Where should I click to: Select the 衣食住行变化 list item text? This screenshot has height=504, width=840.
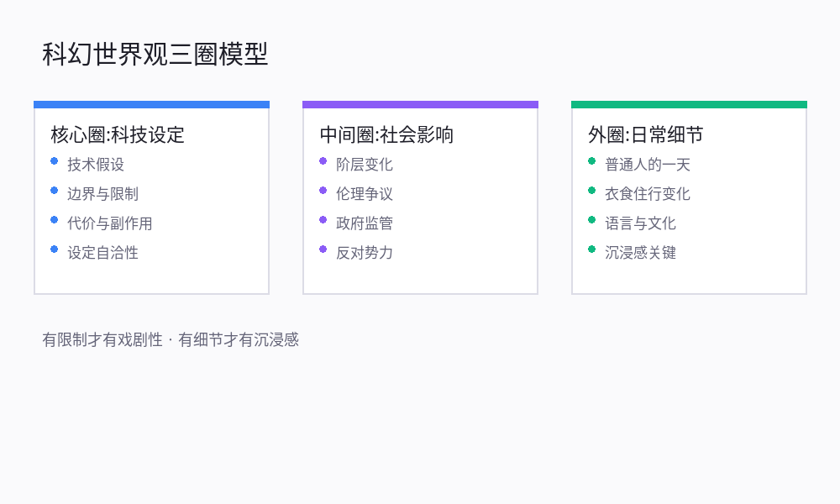click(648, 194)
